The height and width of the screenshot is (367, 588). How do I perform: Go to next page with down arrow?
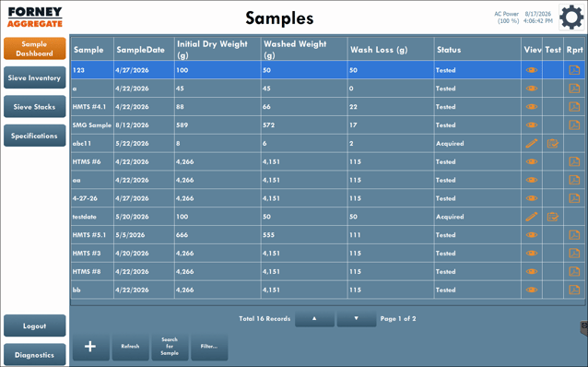pos(357,319)
